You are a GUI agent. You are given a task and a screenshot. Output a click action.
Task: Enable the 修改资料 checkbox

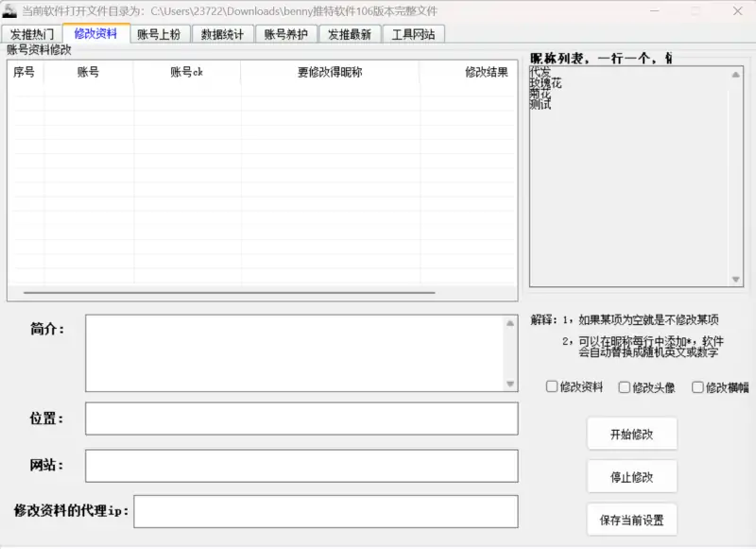[x=552, y=386]
